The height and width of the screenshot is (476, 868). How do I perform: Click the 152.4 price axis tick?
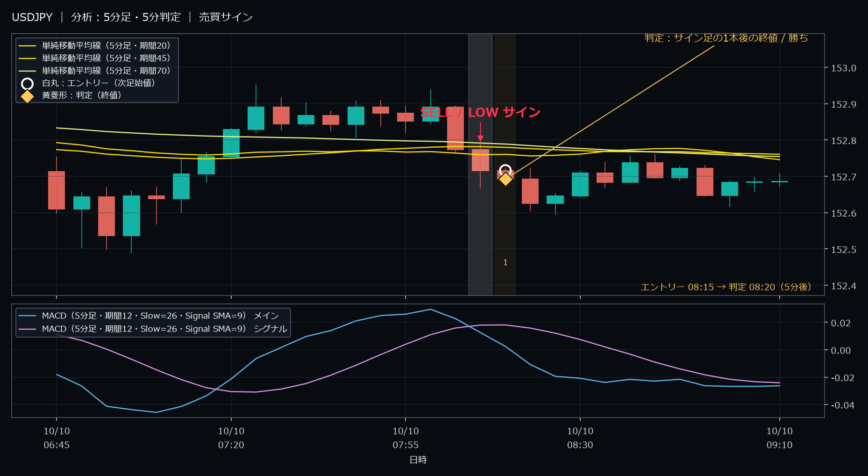pyautogui.click(x=843, y=286)
